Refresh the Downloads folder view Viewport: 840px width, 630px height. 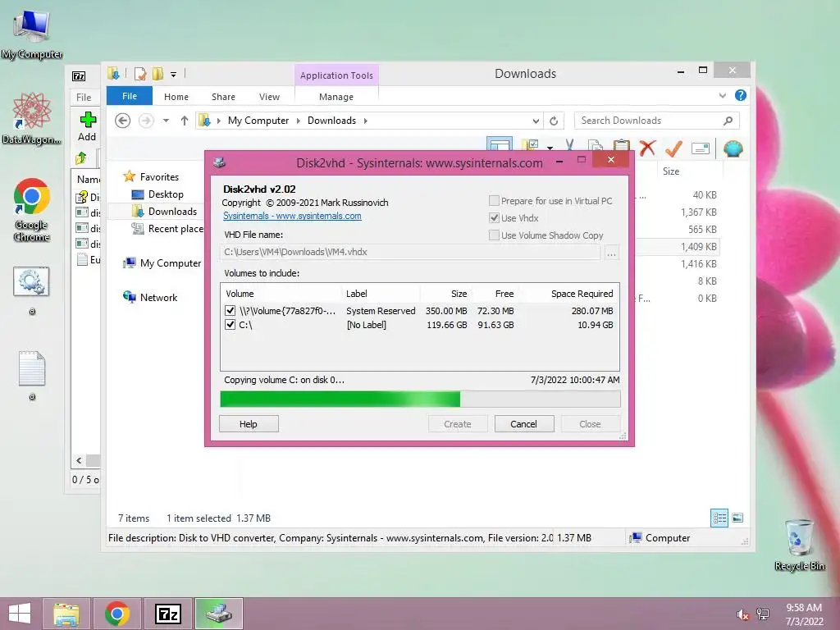[554, 121]
